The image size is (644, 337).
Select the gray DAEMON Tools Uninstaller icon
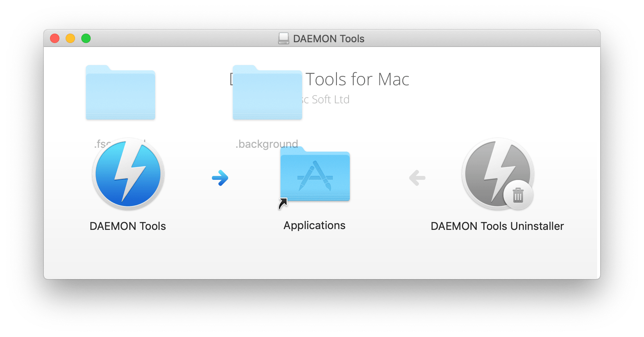point(498,174)
